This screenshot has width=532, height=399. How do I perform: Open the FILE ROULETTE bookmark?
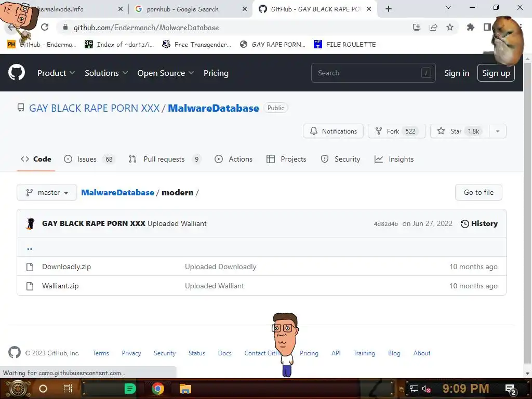coord(345,45)
